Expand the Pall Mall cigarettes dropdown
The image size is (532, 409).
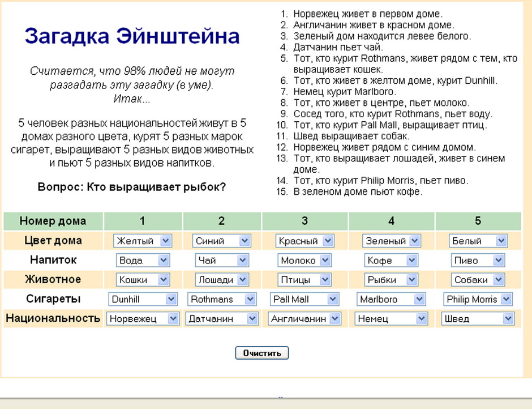[x=304, y=299]
